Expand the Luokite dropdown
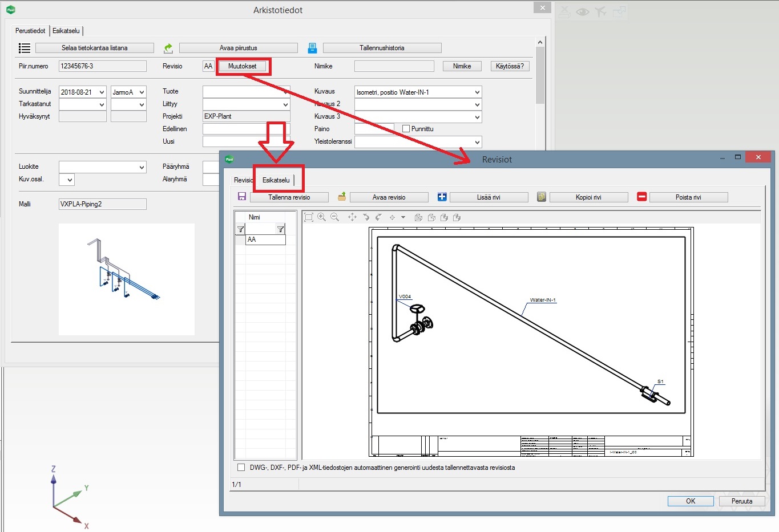Viewport: 779px width, 532px height. point(142,167)
